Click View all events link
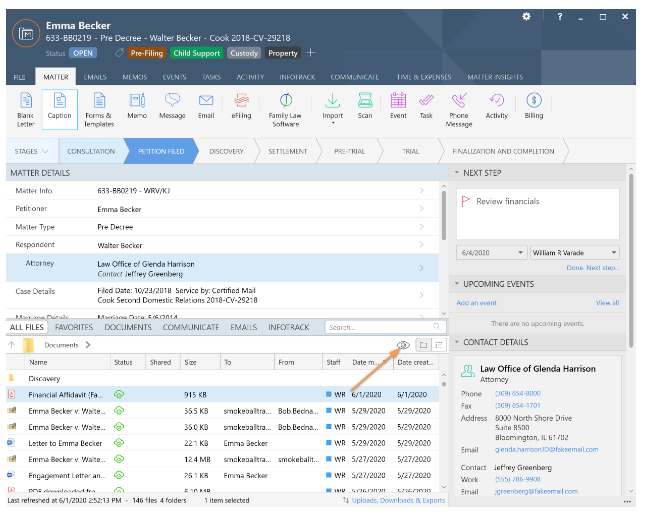Viewport: 650px width, 514px height. pyautogui.click(x=607, y=303)
